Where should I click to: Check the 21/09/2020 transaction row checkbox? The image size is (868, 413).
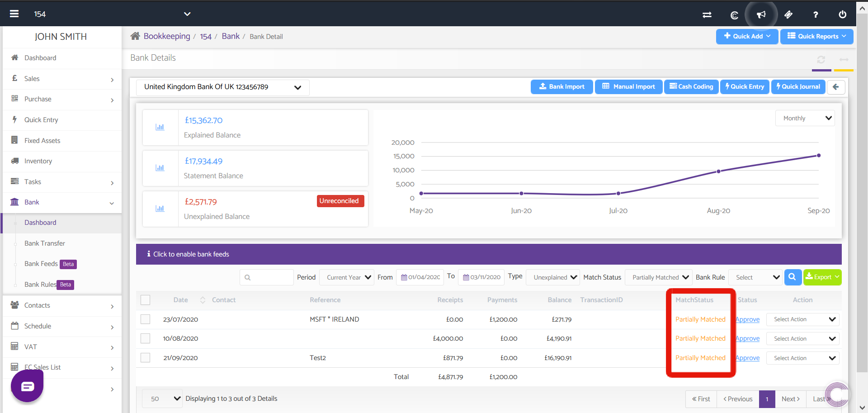pyautogui.click(x=145, y=358)
